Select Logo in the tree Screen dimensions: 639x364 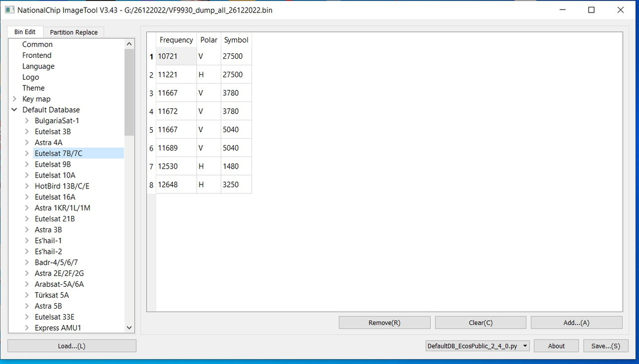pyautogui.click(x=30, y=77)
